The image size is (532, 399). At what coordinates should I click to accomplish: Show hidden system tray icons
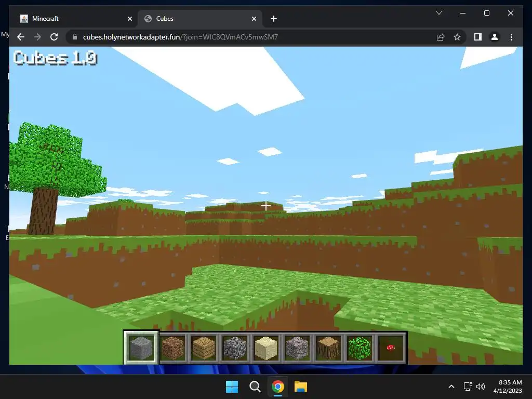point(451,387)
